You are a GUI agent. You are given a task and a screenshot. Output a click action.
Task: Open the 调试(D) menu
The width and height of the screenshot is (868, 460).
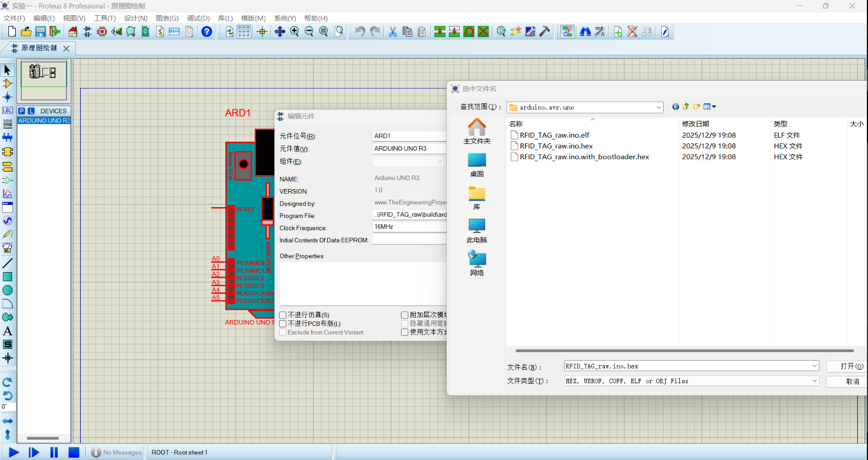[198, 18]
